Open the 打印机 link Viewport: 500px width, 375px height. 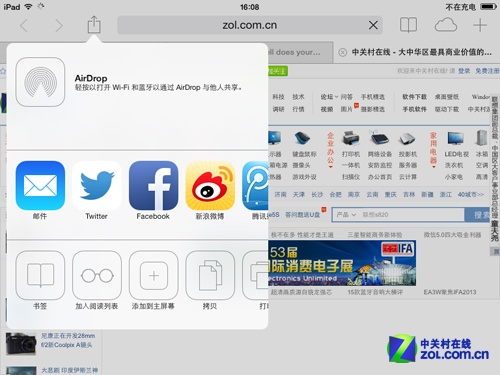pos(351,154)
